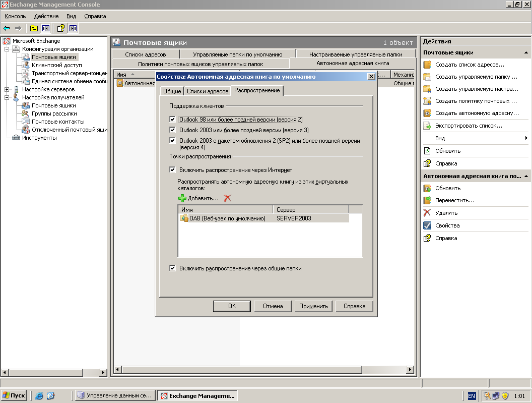The image size is (532, 403).
Task: Select Инструменты tree item
Action: [39, 138]
